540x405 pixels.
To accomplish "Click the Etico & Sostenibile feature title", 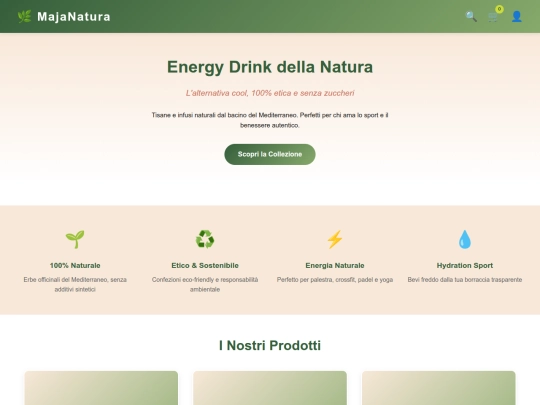I will tap(205, 266).
